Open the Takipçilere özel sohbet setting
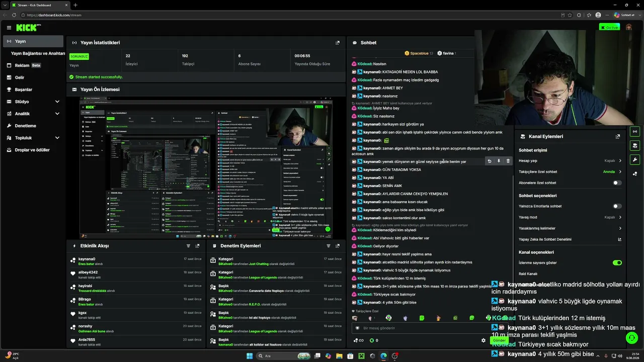The image size is (644, 362). point(570,172)
